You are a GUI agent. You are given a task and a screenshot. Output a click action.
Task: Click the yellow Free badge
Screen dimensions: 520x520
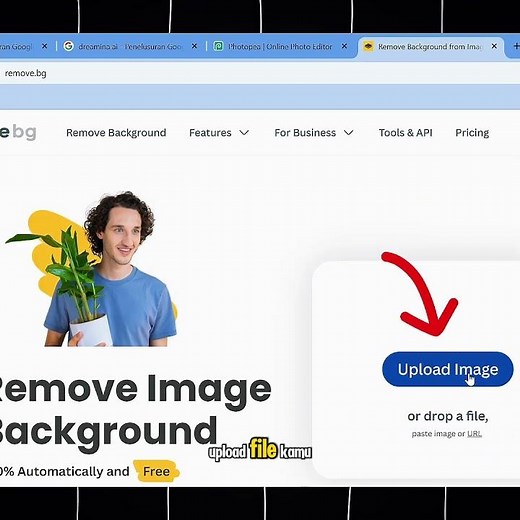(156, 471)
